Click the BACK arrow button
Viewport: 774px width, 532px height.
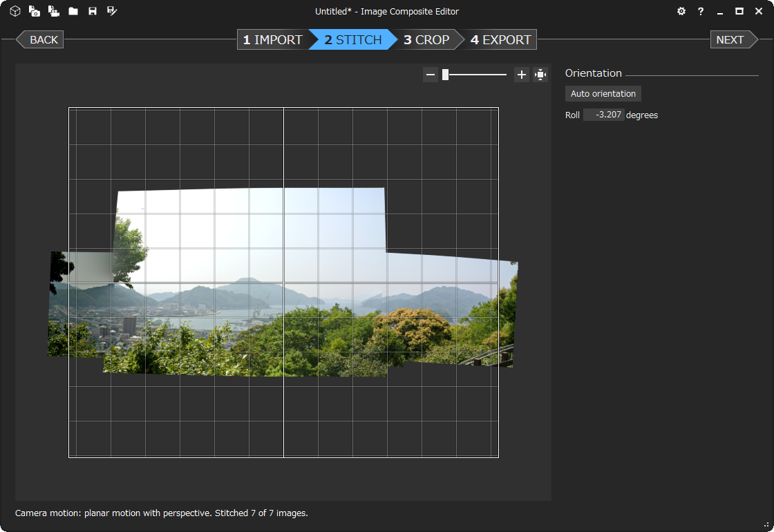[40, 39]
